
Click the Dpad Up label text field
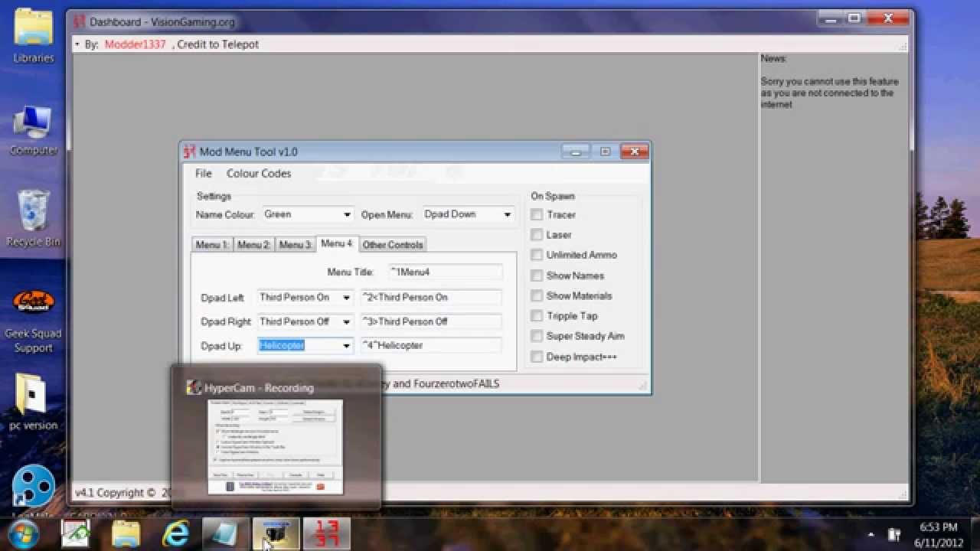(431, 345)
